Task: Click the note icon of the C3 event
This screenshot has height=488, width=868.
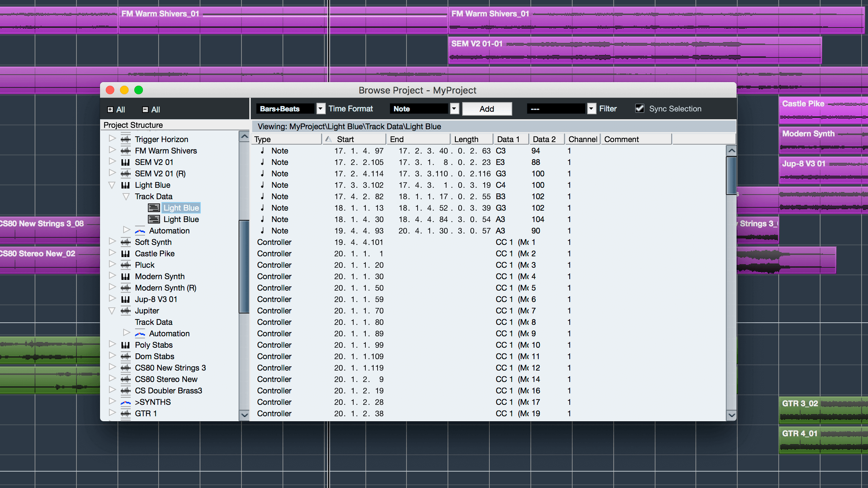Action: tap(263, 151)
